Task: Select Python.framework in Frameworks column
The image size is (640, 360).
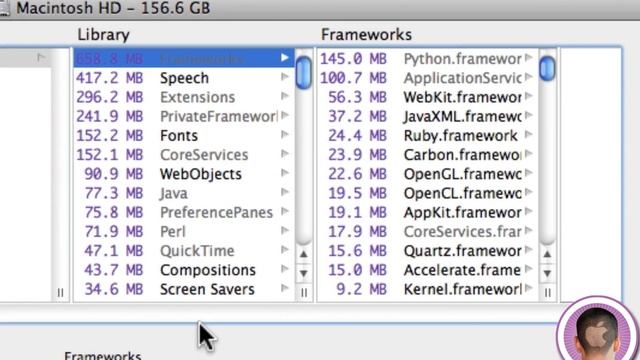Action: (428, 58)
